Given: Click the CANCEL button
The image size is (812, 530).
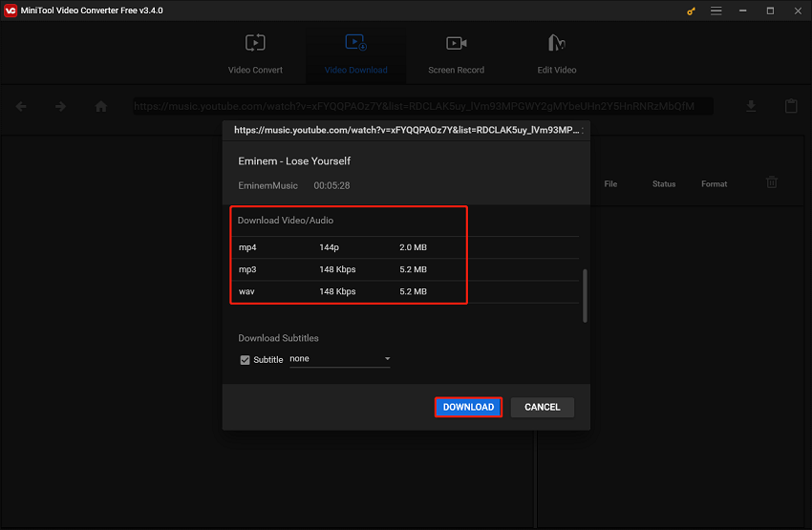Looking at the screenshot, I should 543,407.
